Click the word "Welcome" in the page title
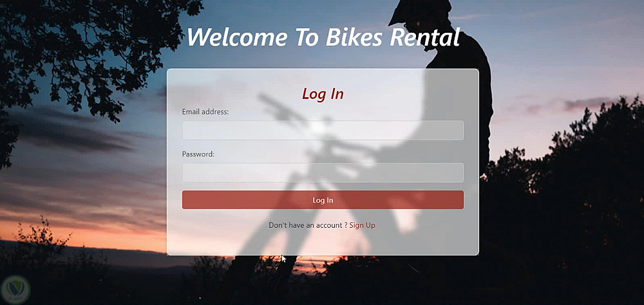 point(237,37)
